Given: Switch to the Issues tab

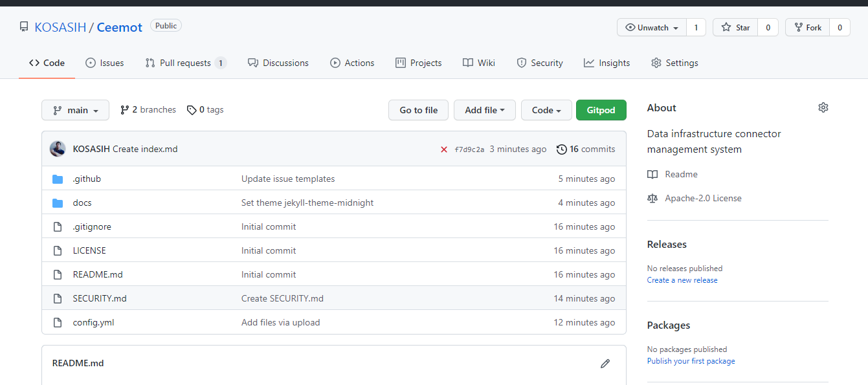Looking at the screenshot, I should point(104,63).
